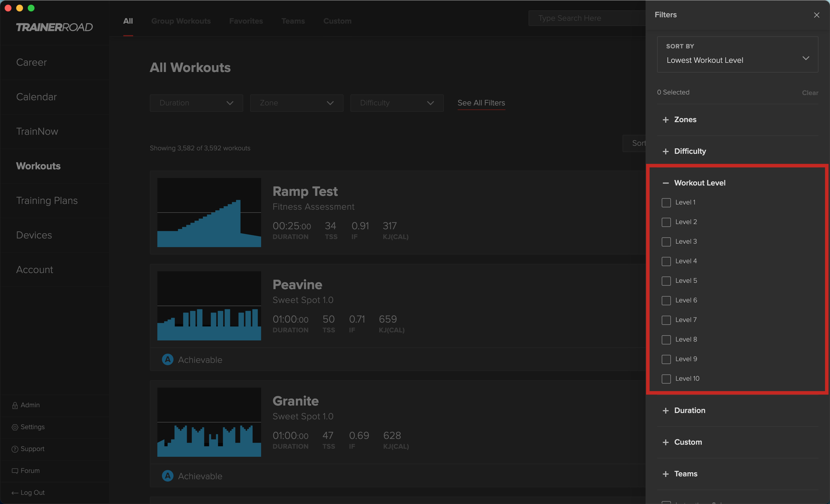The width and height of the screenshot is (830, 504).
Task: Go to Career in the sidebar
Action: pyautogui.click(x=31, y=62)
